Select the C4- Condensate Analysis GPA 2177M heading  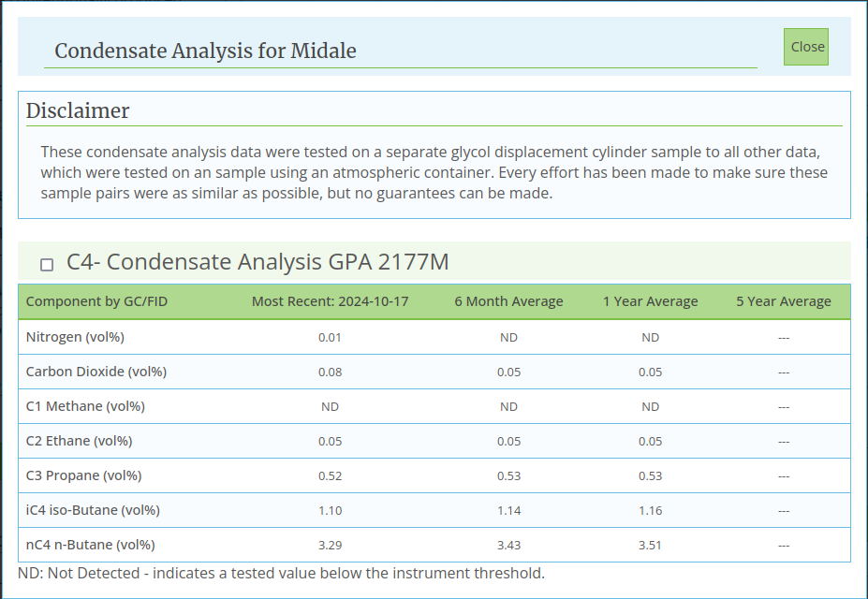pos(257,262)
